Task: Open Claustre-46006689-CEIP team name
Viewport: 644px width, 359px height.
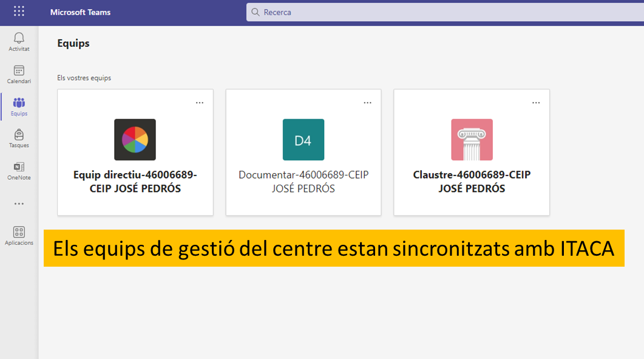Action: (x=472, y=182)
